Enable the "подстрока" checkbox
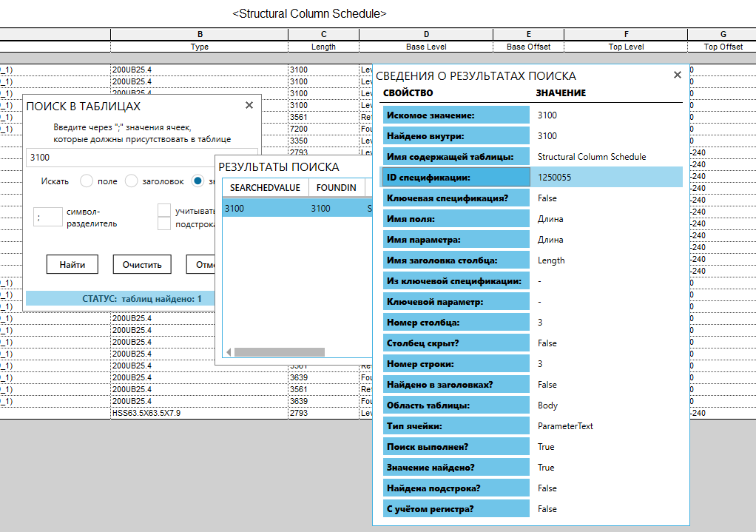 point(164,223)
